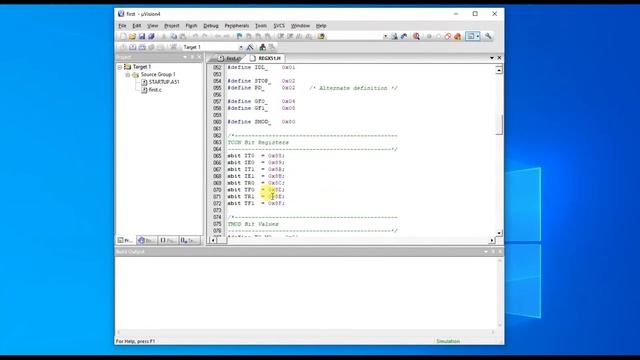Rebuild all target files with the Rebuild icon

pos(142,47)
